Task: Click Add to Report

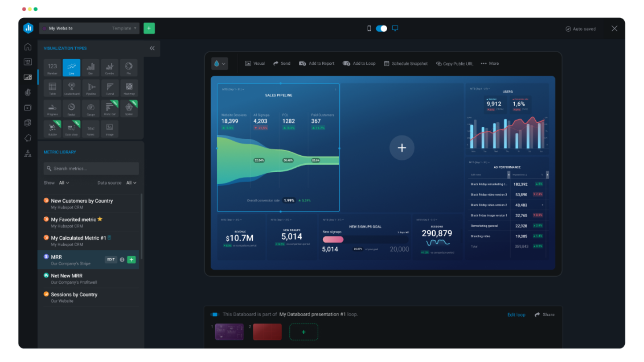Action: (317, 64)
